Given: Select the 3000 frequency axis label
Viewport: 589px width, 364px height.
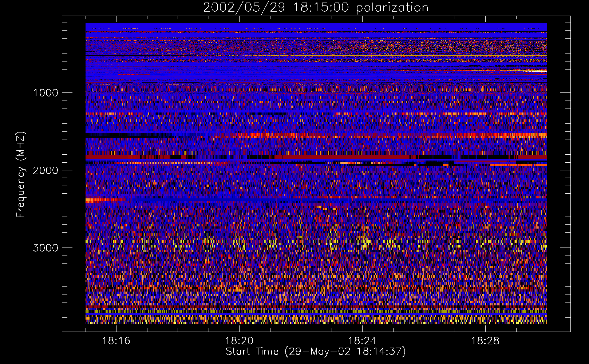Looking at the screenshot, I should click(46, 248).
